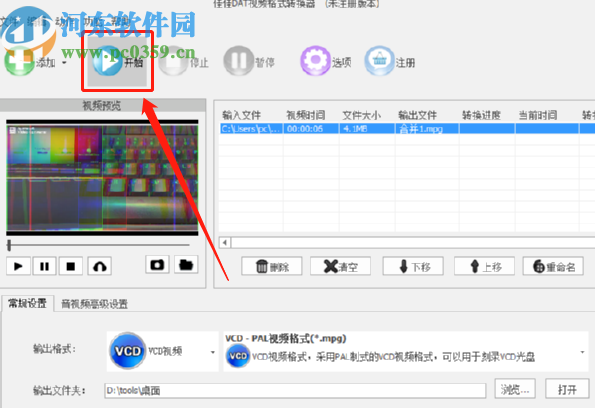Start conversion with the 开始 button

coord(118,61)
